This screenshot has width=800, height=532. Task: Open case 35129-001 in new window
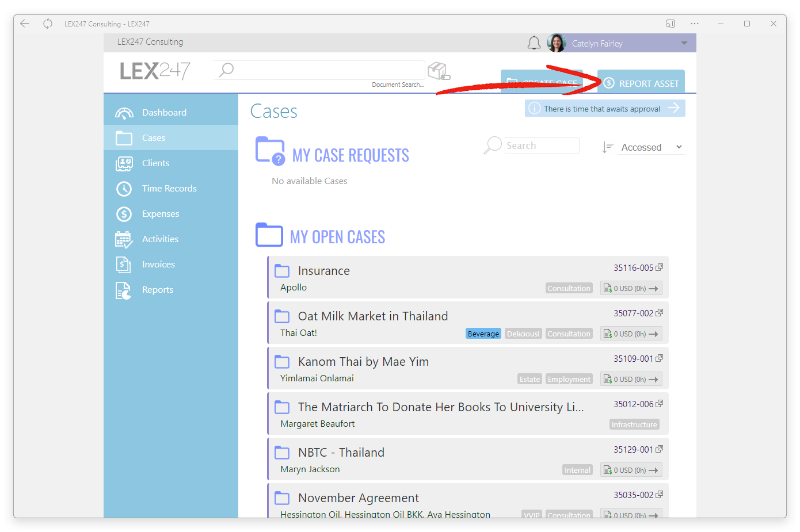[659, 449]
